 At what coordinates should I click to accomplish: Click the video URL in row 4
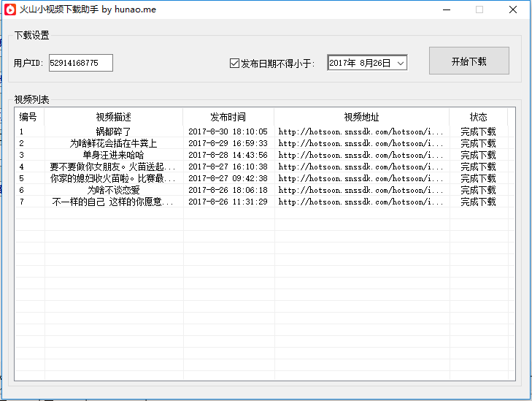point(361,167)
